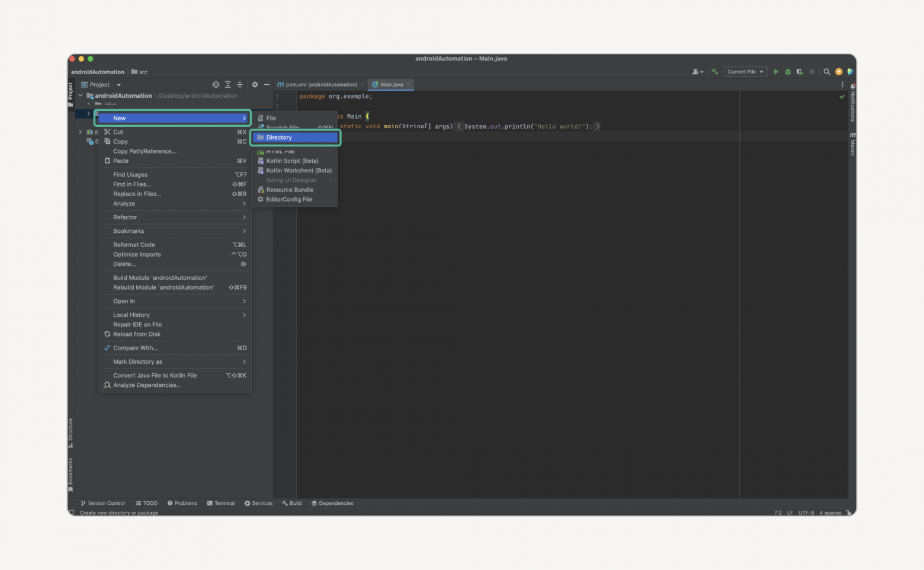Open the TODO tool window
The image size is (924, 570).
[x=147, y=503]
